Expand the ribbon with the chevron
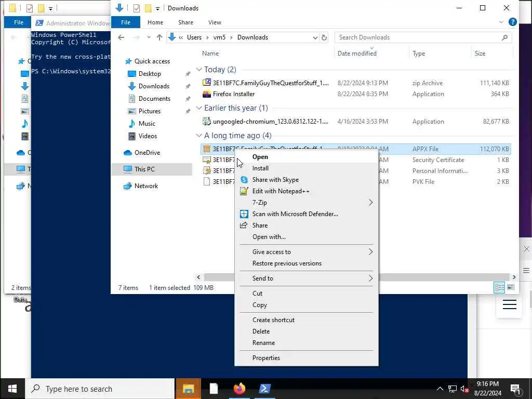The image size is (532, 399). [501, 22]
